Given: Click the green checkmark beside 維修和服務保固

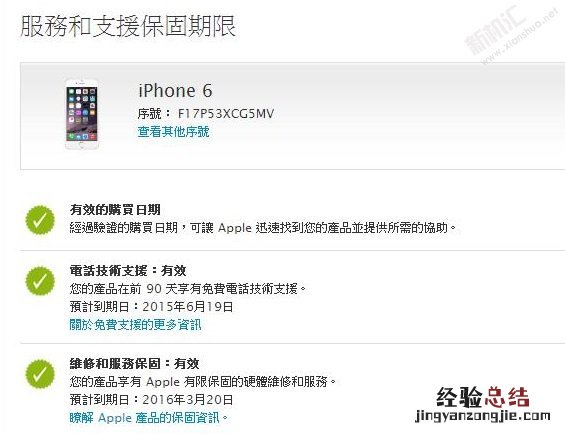Looking at the screenshot, I should coord(40,374).
